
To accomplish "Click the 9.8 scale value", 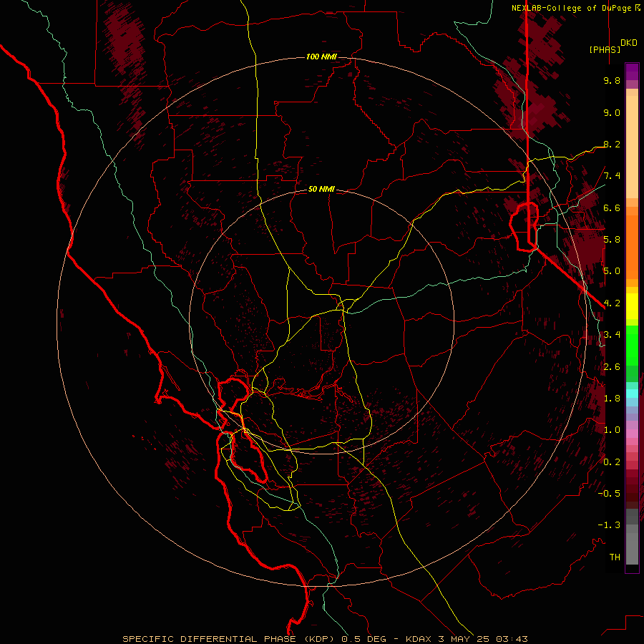I will [612, 80].
